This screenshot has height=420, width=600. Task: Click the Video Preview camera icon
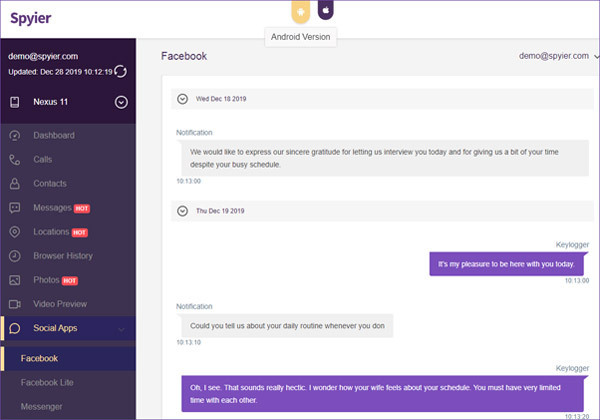15,304
